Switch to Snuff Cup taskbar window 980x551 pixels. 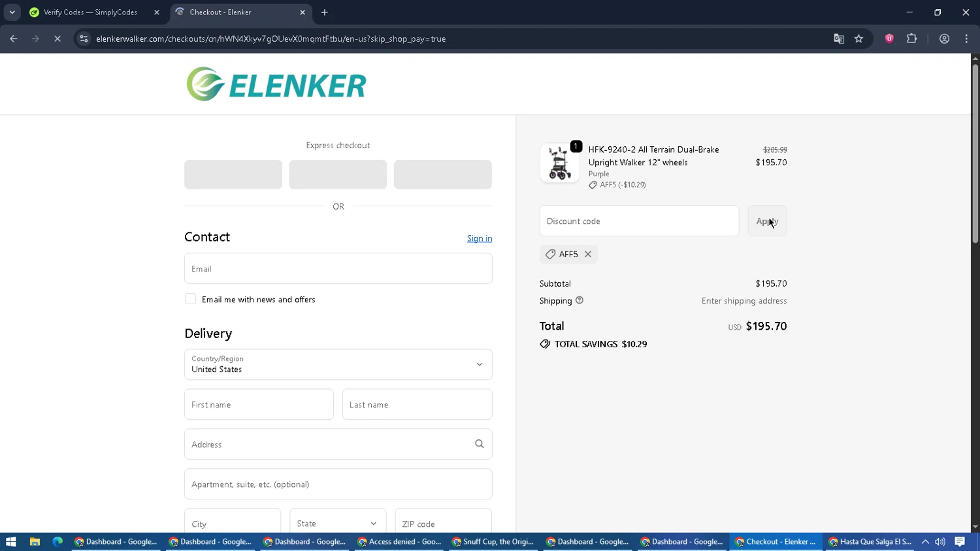click(x=494, y=541)
